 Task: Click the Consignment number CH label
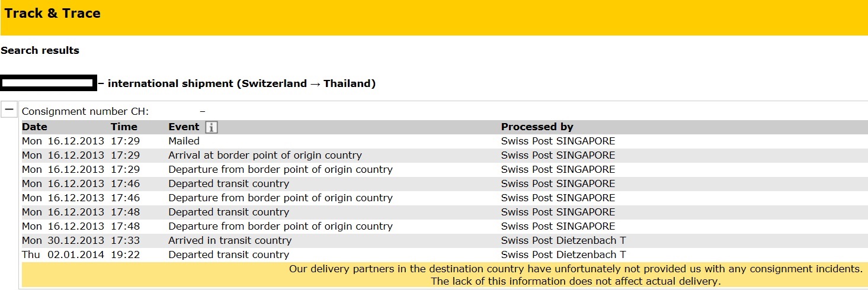pos(85,111)
